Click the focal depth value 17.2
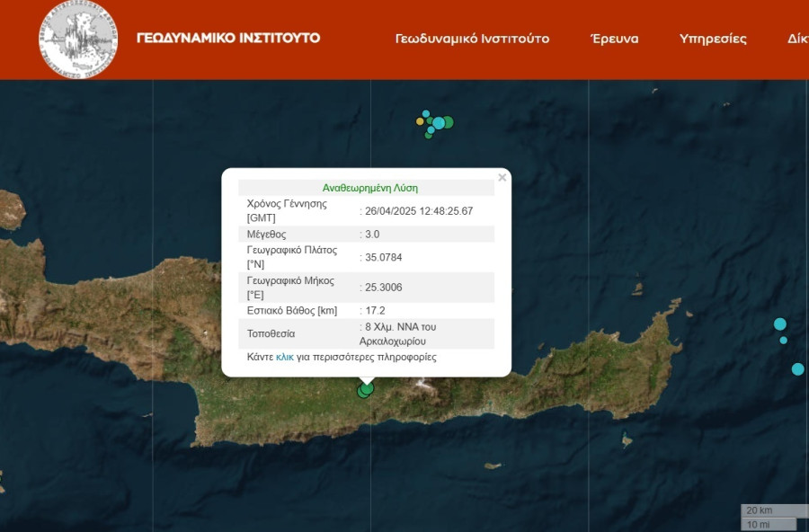This screenshot has height=532, width=809. click(372, 311)
